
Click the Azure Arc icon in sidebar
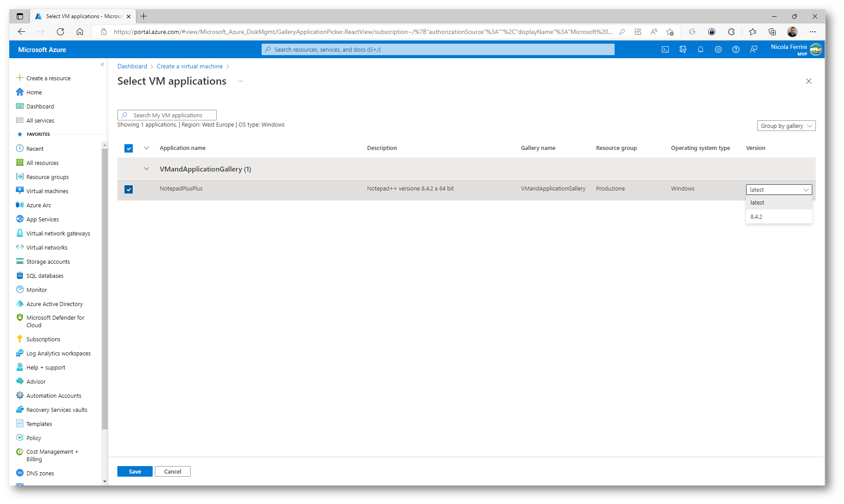(20, 205)
